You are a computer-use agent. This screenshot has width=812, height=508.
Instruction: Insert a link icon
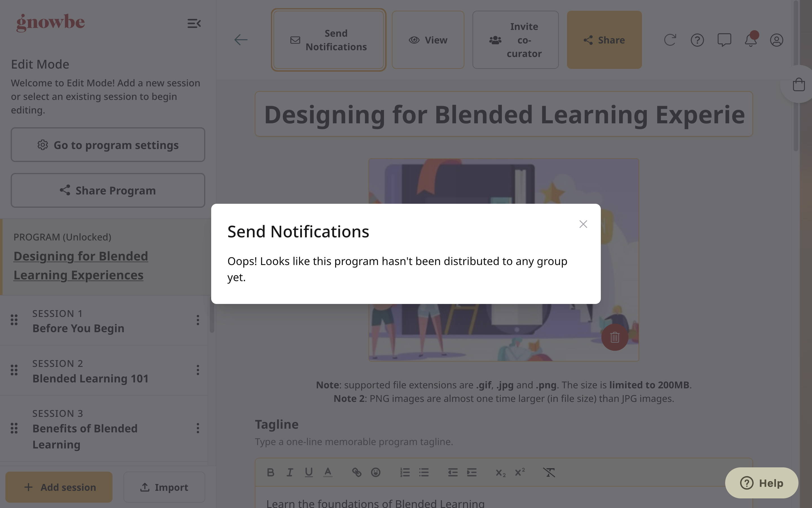pos(356,472)
